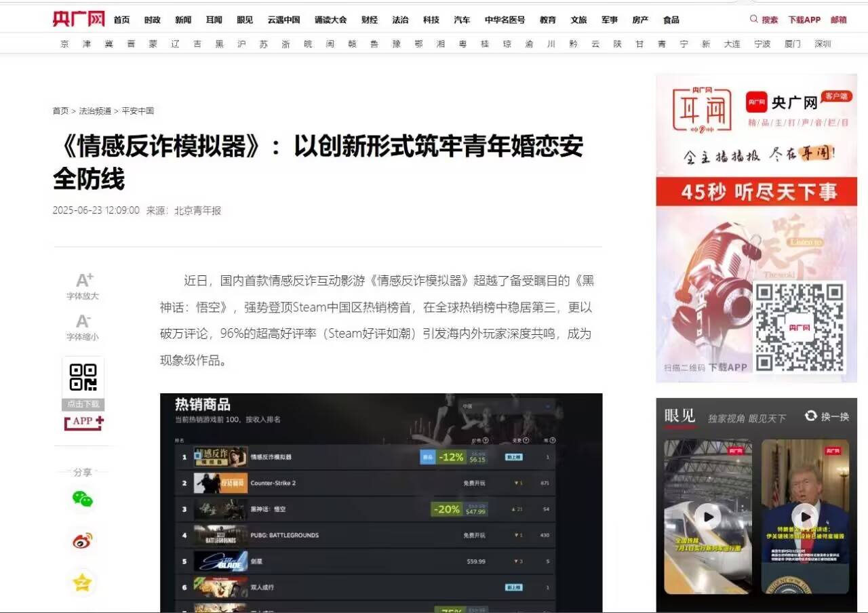Play the high-speed train video
Image resolution: width=868 pixels, height=613 pixels.
707,517
